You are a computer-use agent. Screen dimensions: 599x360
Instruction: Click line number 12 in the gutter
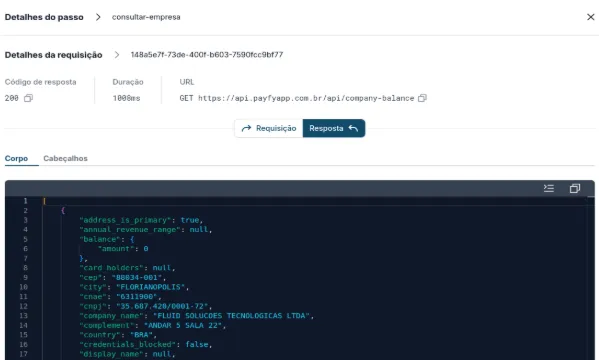point(23,306)
